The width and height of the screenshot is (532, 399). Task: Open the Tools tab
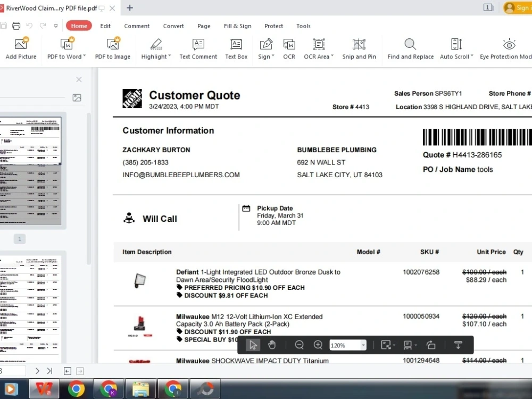pos(303,26)
